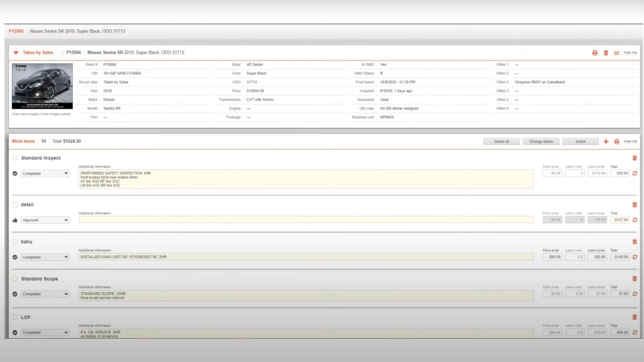Edit Standard Inspect additional information text

306,179
